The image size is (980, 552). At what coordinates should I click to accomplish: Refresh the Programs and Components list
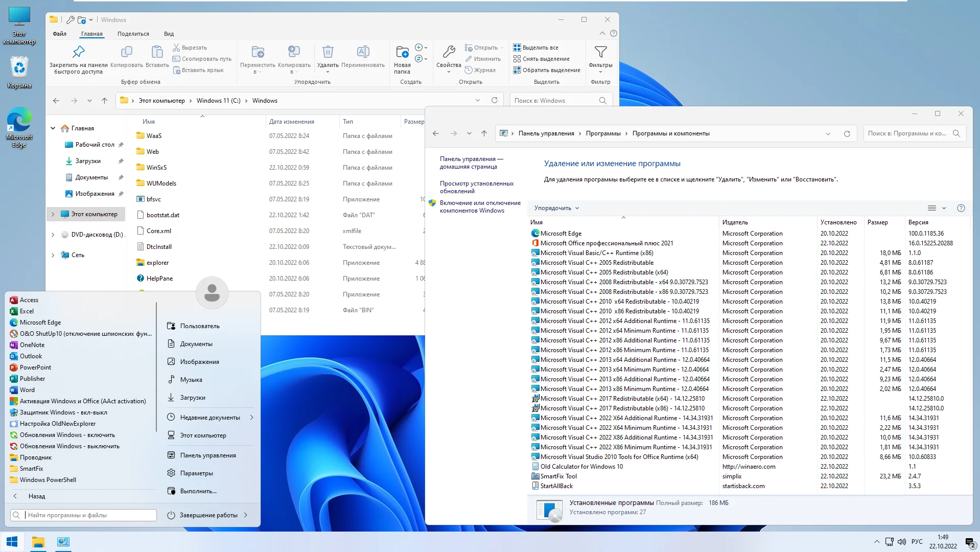847,133
